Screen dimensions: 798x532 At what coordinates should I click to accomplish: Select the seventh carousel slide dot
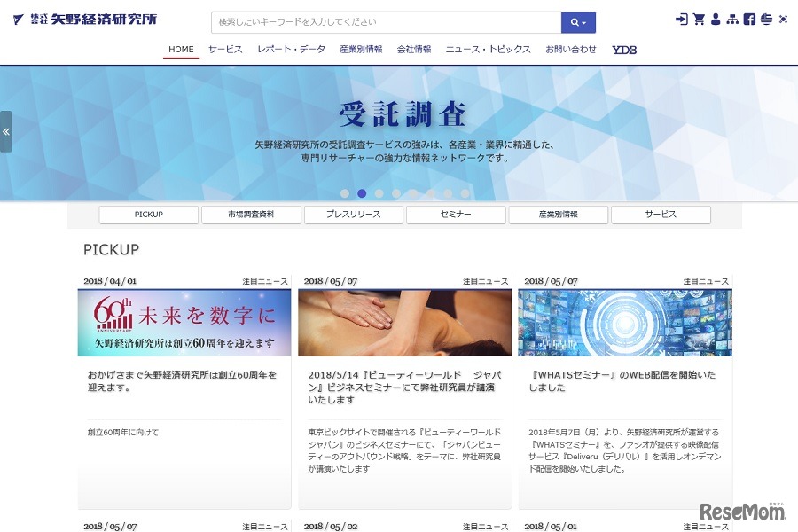pyautogui.click(x=448, y=193)
